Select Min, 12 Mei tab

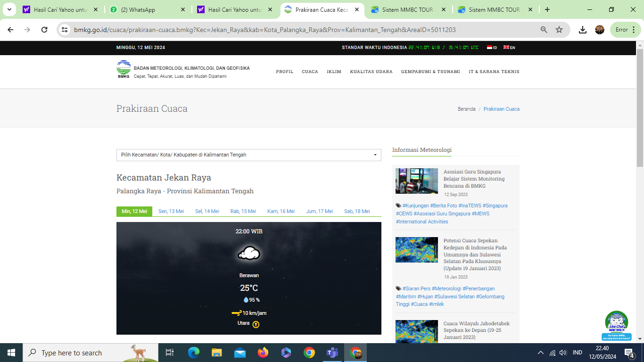tap(134, 212)
